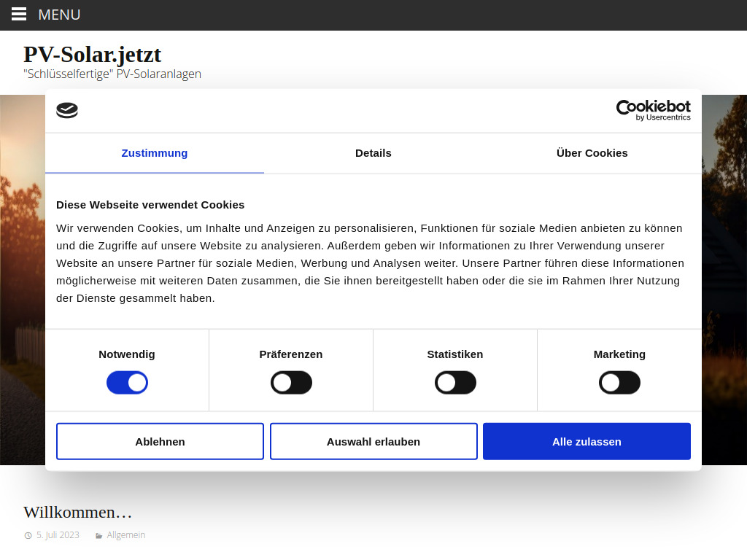The image size is (747, 560).
Task: Click the clock icon beside the post date
Action: (27, 534)
